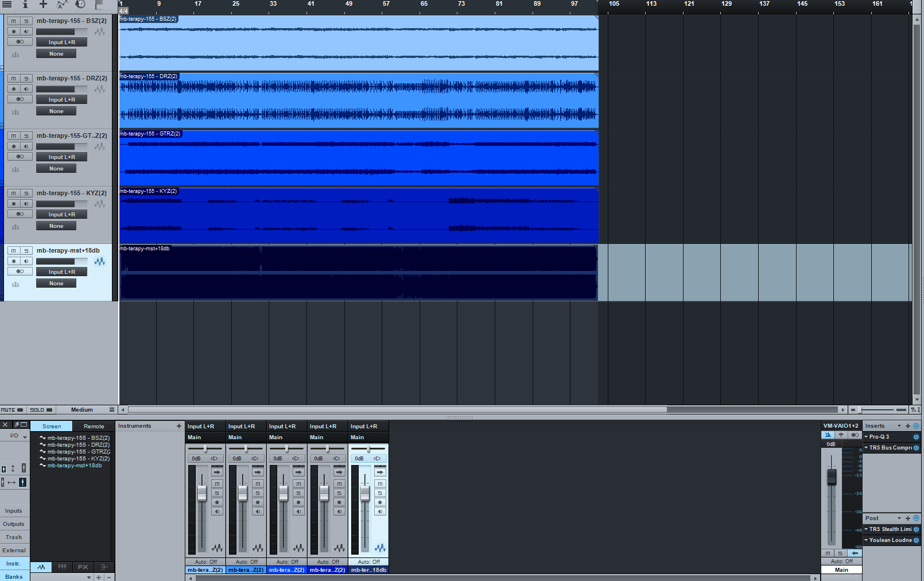924x581 pixels.
Task: Open channel editor on first mixer channel
Action: [x=217, y=548]
